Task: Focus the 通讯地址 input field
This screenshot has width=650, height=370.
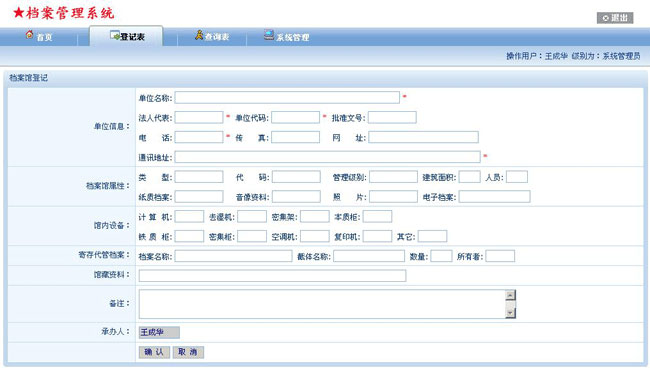Action: [327, 157]
